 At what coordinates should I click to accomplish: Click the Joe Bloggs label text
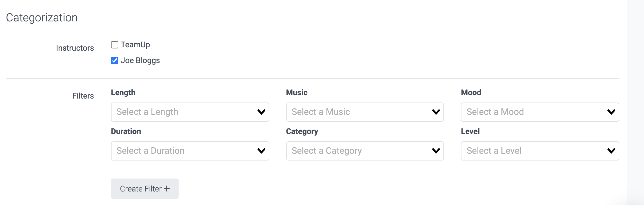tap(140, 61)
